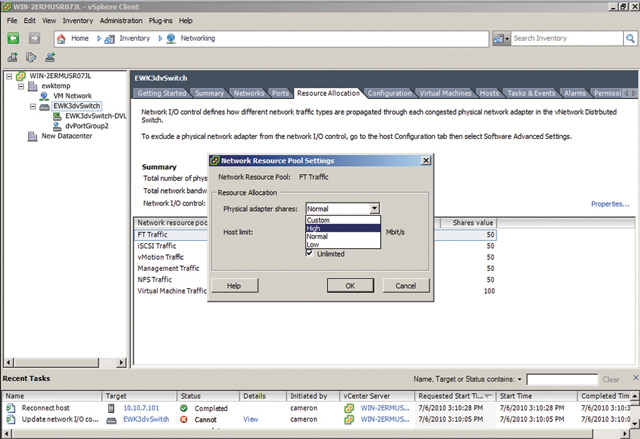Image resolution: width=640 pixels, height=439 pixels.
Task: Click the magnifier search button
Action: pos(631,38)
